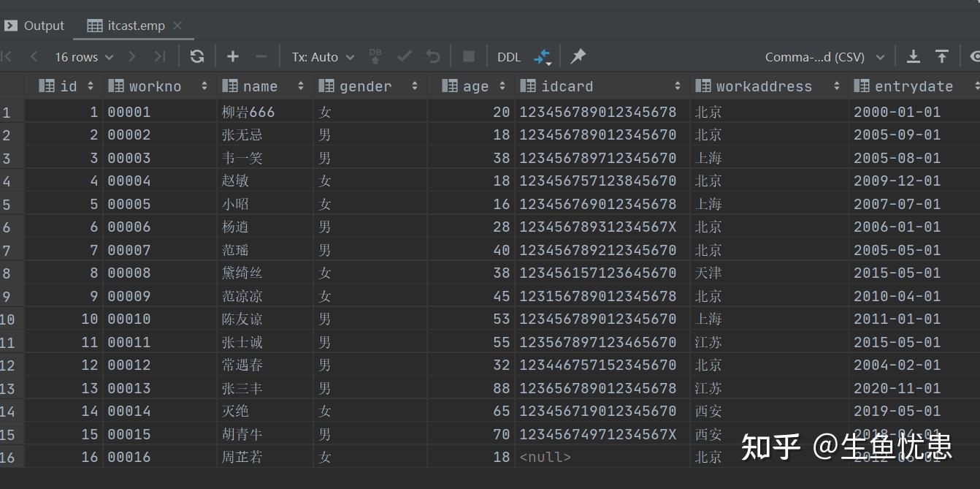Click the null idcard cell
Image resolution: width=980 pixels, height=489 pixels.
(545, 457)
